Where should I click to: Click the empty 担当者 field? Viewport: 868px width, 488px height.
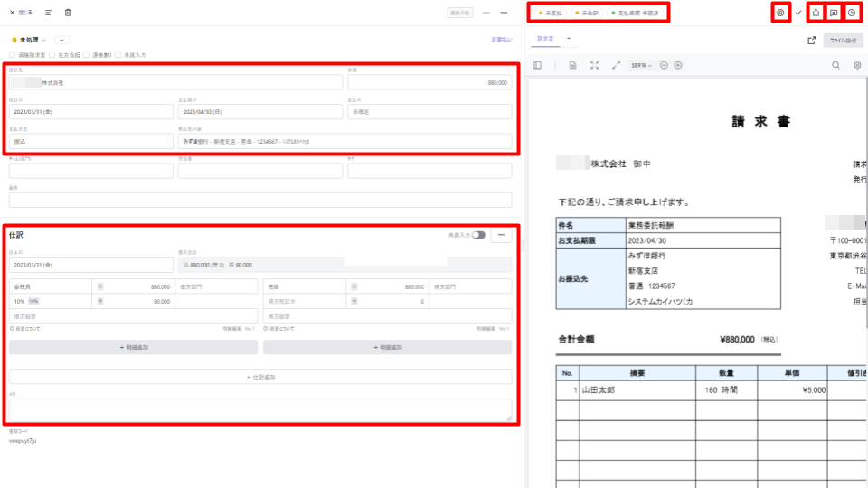(x=260, y=171)
